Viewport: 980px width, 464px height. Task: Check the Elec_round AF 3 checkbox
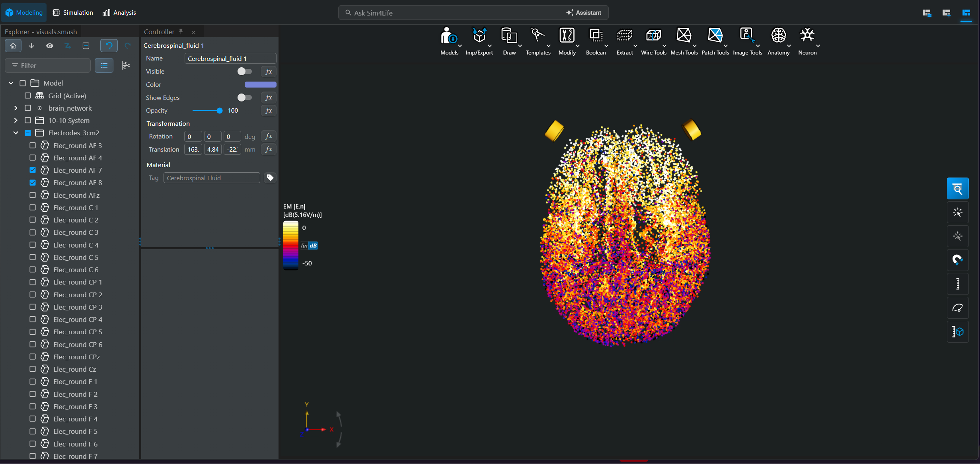(x=33, y=146)
